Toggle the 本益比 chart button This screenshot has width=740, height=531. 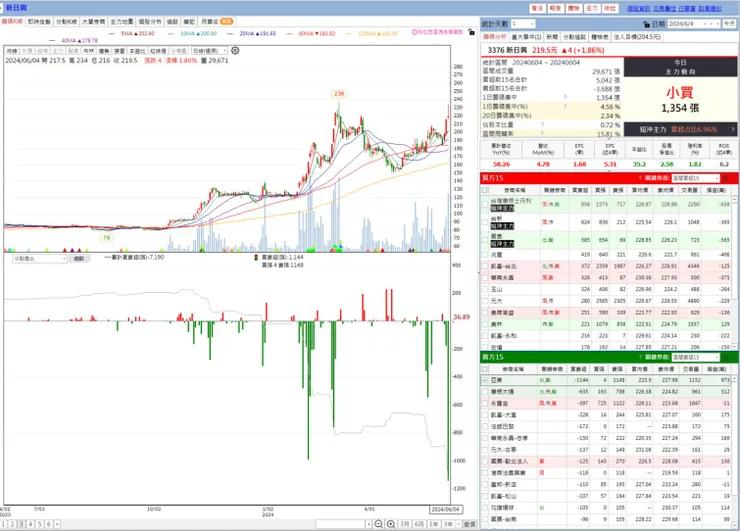click(137, 51)
